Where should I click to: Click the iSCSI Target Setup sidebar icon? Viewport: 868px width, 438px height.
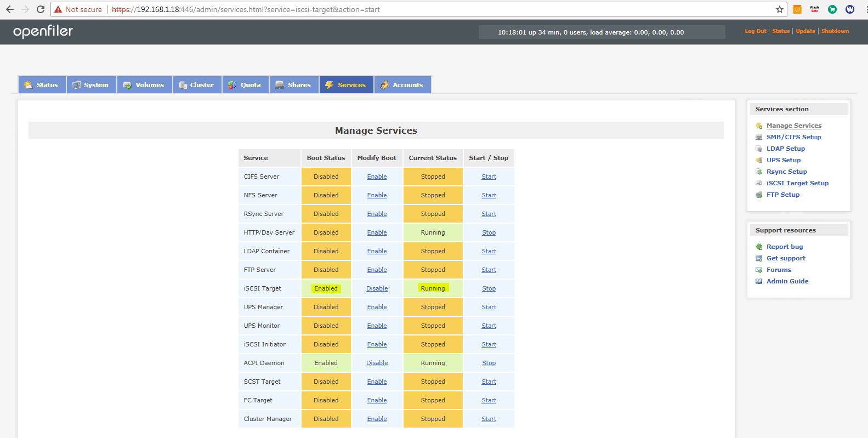click(x=759, y=183)
